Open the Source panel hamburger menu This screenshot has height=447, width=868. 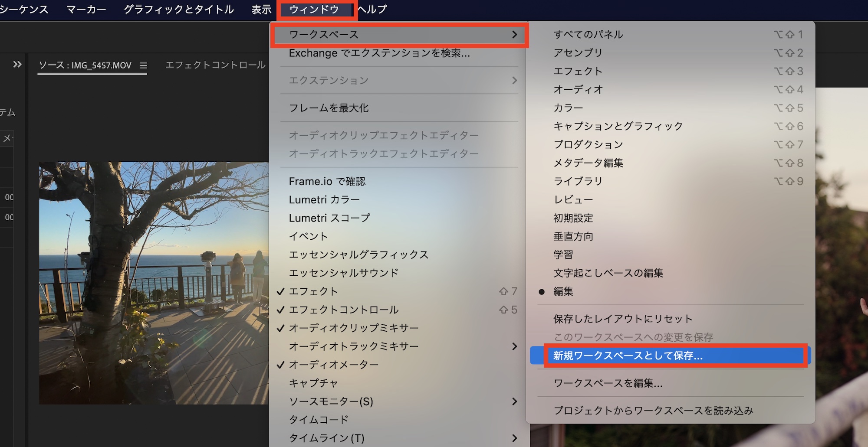[144, 65]
